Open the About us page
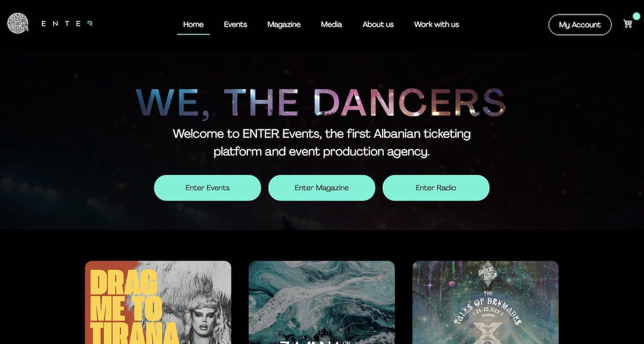Image resolution: width=644 pixels, height=344 pixels. coord(378,24)
